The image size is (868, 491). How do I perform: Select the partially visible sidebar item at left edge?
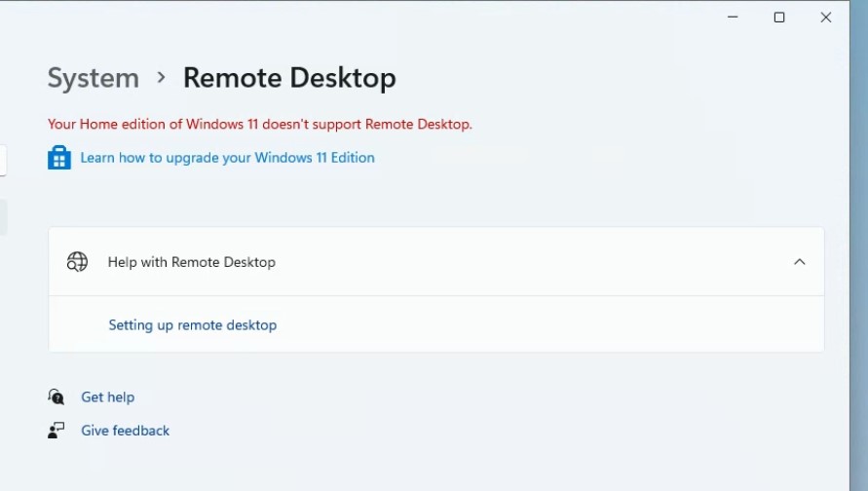(3, 217)
